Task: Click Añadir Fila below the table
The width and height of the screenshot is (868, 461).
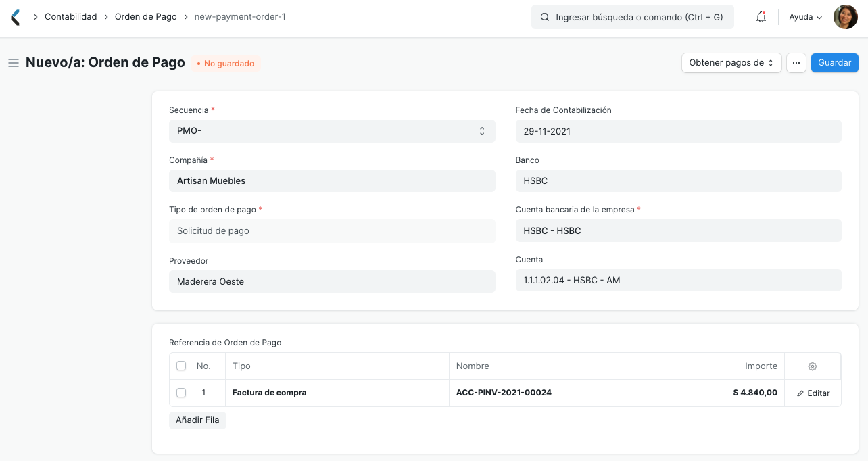Action: click(x=197, y=420)
